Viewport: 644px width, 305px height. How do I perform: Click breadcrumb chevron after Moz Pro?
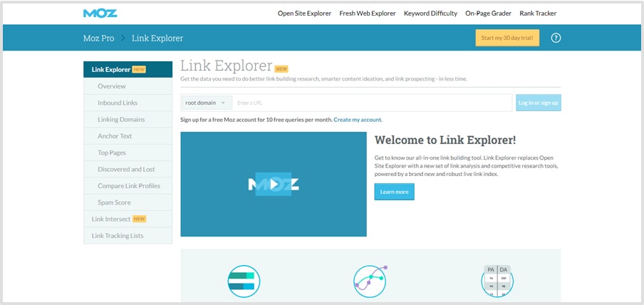coord(123,38)
